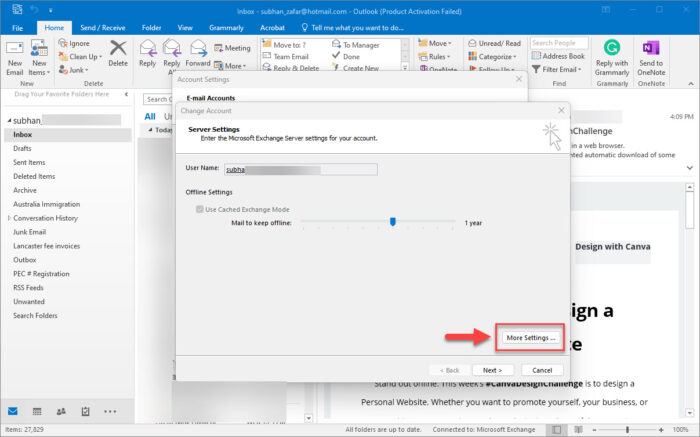Click the Delete X icon in ribbon

coord(118,48)
